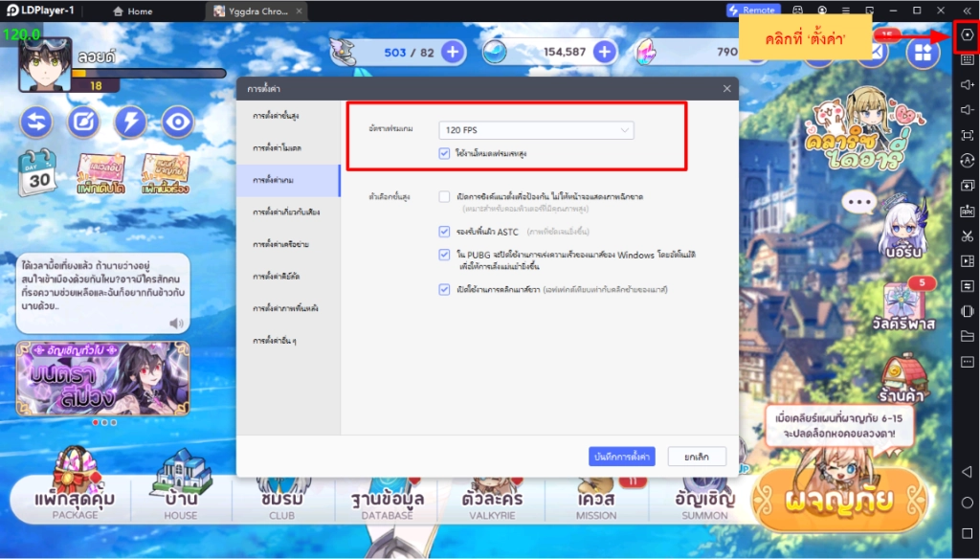Click the install APK icon
Viewport: 980px width, 559px height.
(x=967, y=211)
